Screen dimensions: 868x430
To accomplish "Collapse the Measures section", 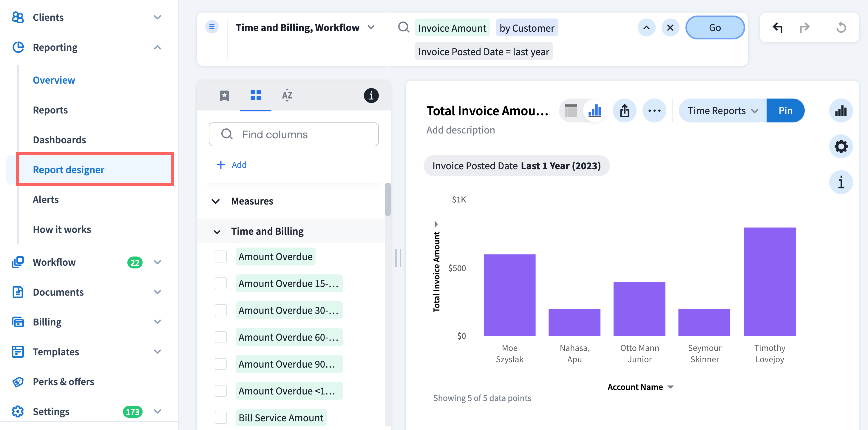I will (216, 201).
